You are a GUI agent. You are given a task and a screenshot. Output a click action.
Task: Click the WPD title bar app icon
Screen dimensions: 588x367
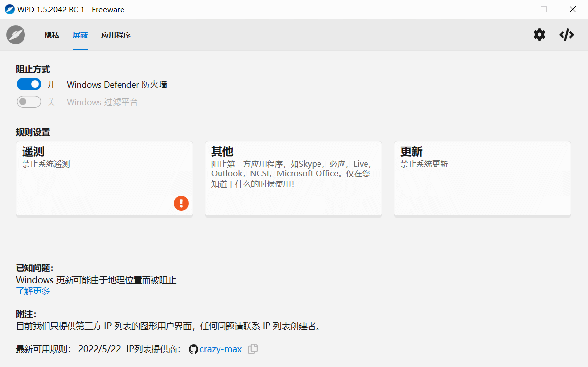click(x=9, y=9)
